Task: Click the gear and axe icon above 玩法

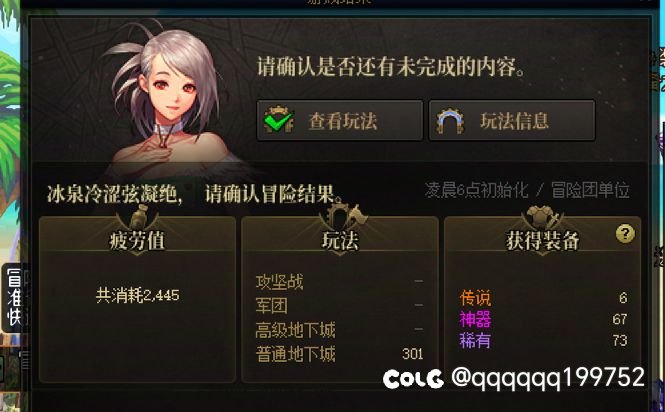Action: point(340,216)
